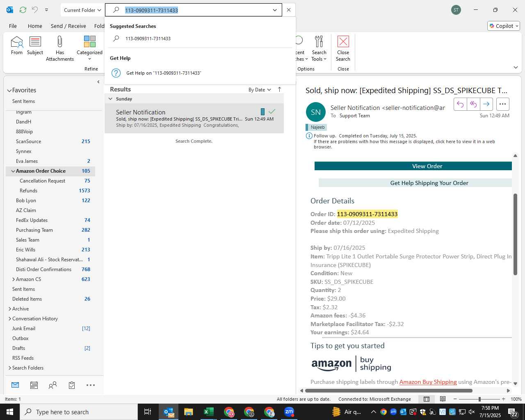Image resolution: width=525 pixels, height=420 pixels.
Task: Switch to the Send / Receive tab
Action: [68, 26]
